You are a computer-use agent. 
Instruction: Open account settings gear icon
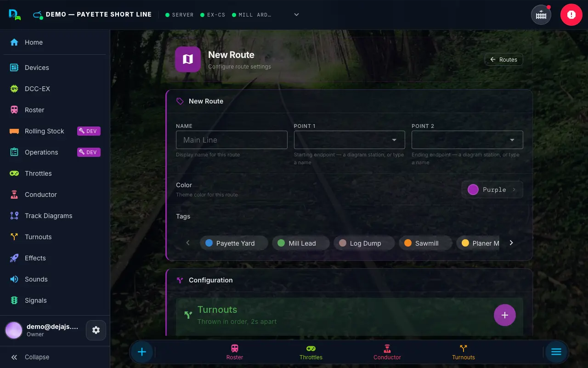(96, 330)
